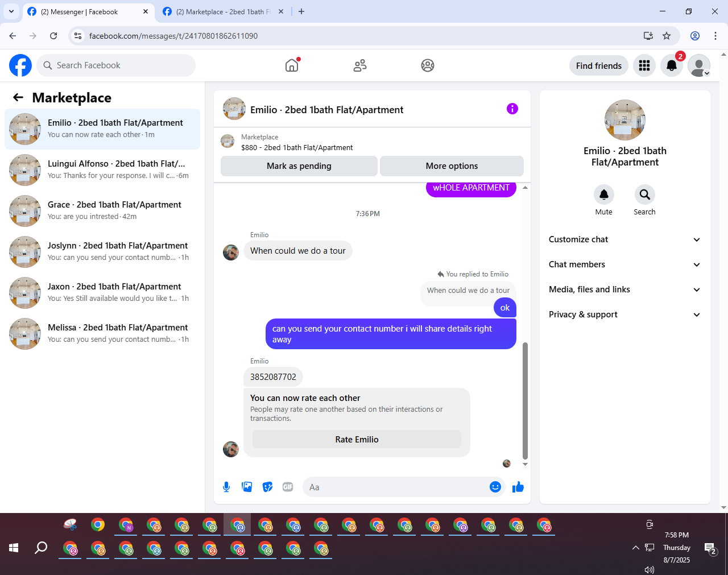Viewport: 728px width, 575px height.
Task: Click the Search Facebook field
Action: tap(116, 65)
